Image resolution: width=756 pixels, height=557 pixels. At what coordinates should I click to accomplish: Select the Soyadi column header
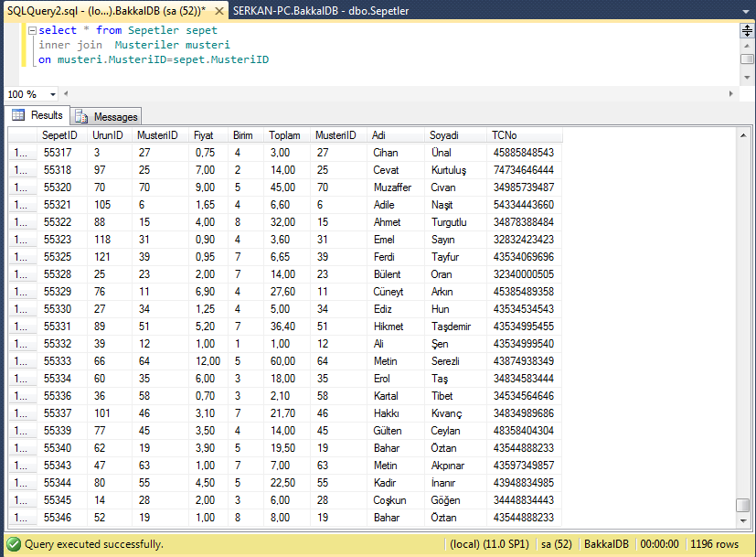pyautogui.click(x=455, y=135)
